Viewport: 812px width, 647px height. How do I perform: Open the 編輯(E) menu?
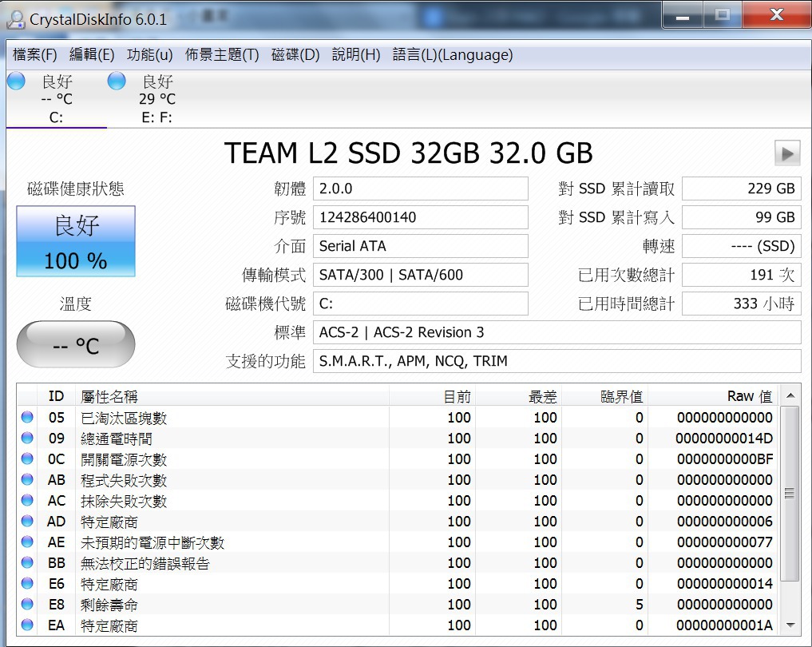(x=92, y=54)
